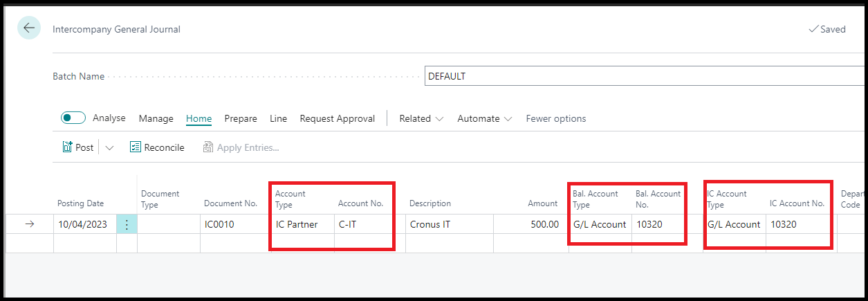Viewport: 868px width, 301px height.
Task: Click the Bal. Account Type column header
Action: 595,199
